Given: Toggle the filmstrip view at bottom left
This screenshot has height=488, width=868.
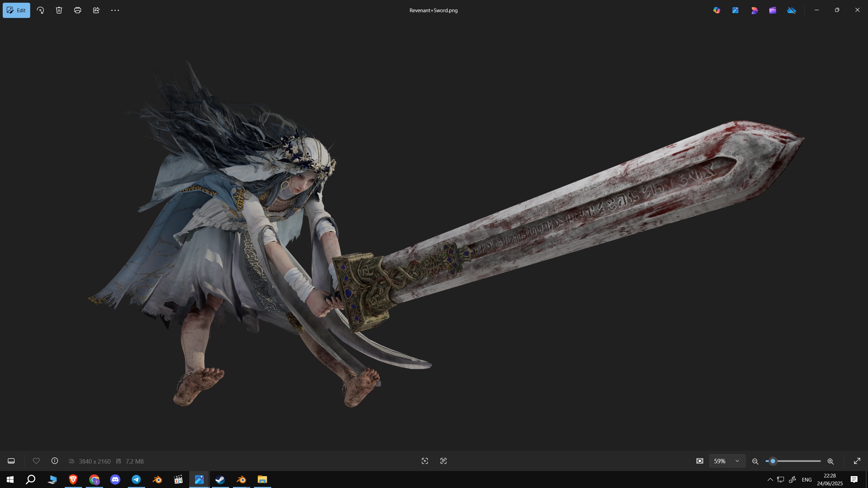Looking at the screenshot, I should point(11,461).
